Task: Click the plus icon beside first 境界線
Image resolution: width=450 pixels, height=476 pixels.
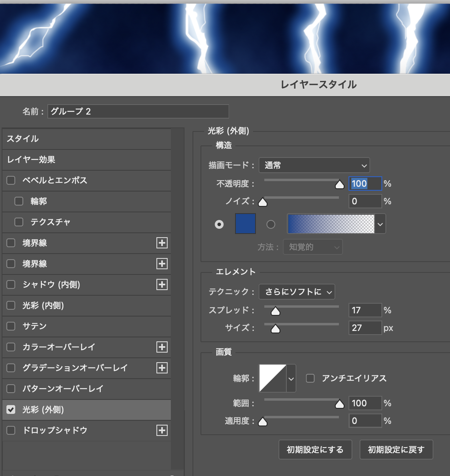Action: [162, 243]
